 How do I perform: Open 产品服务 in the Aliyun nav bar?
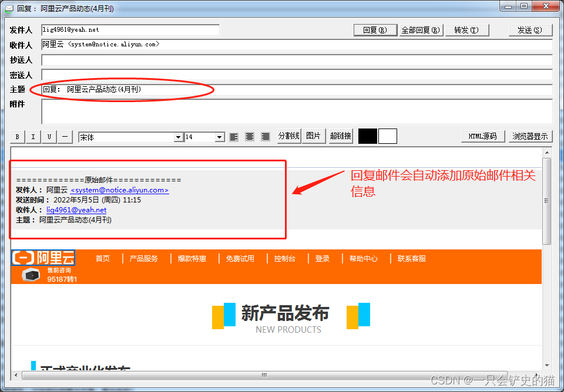click(x=143, y=259)
